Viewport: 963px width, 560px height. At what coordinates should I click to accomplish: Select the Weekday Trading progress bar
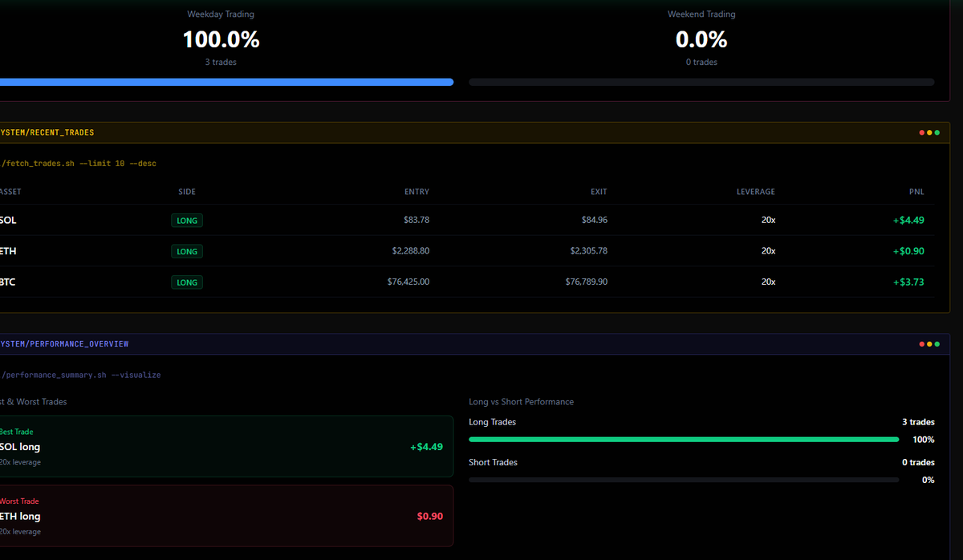point(226,82)
